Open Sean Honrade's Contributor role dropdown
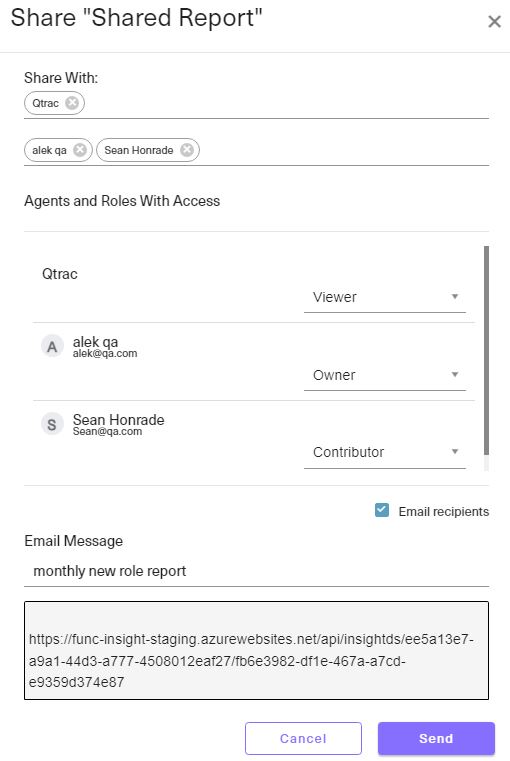 tap(385, 452)
